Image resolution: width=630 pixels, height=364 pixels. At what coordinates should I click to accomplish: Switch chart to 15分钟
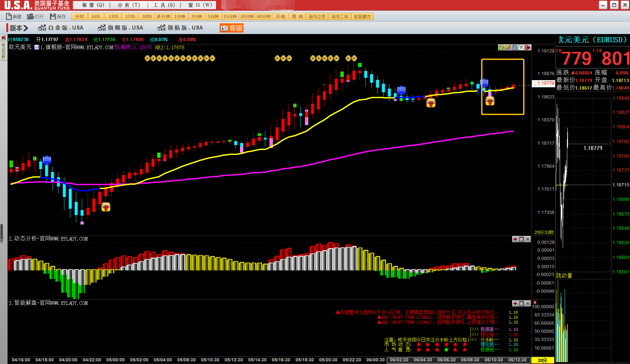pos(230,16)
